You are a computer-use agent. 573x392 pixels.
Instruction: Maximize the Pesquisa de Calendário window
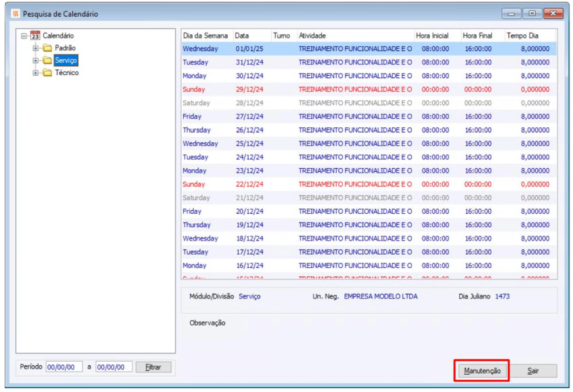tap(532, 14)
